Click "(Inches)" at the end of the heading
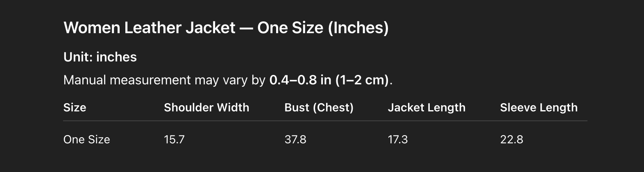The height and width of the screenshot is (172, 644). [358, 28]
